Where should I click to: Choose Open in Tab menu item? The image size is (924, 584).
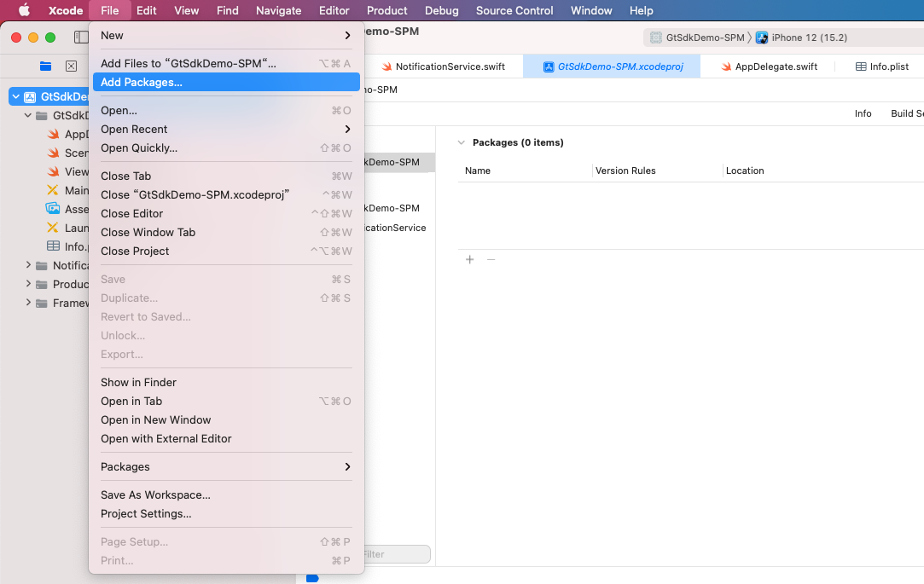point(226,402)
